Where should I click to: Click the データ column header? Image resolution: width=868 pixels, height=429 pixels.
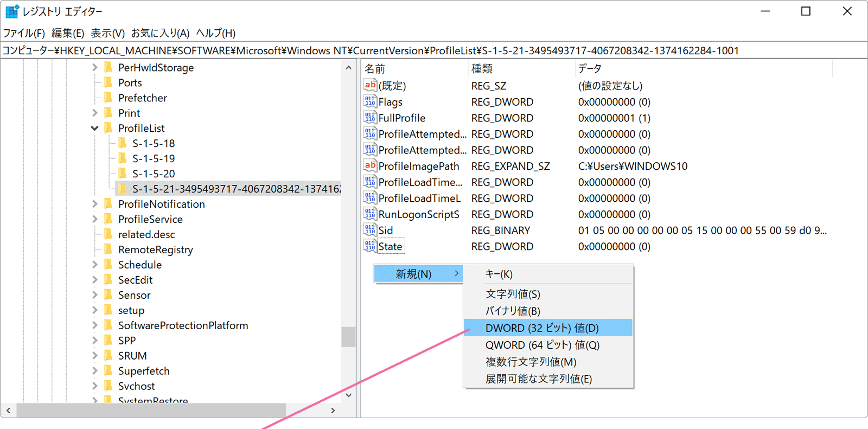click(x=703, y=69)
